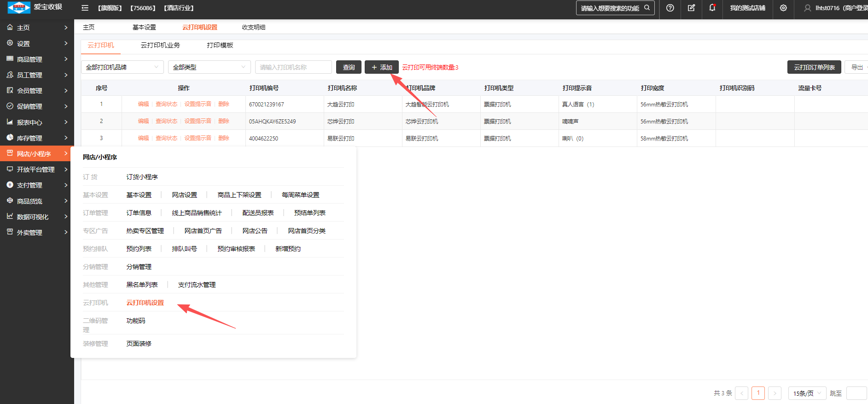Click the edit note icon in header
The image size is (868, 404).
pyautogui.click(x=691, y=8)
